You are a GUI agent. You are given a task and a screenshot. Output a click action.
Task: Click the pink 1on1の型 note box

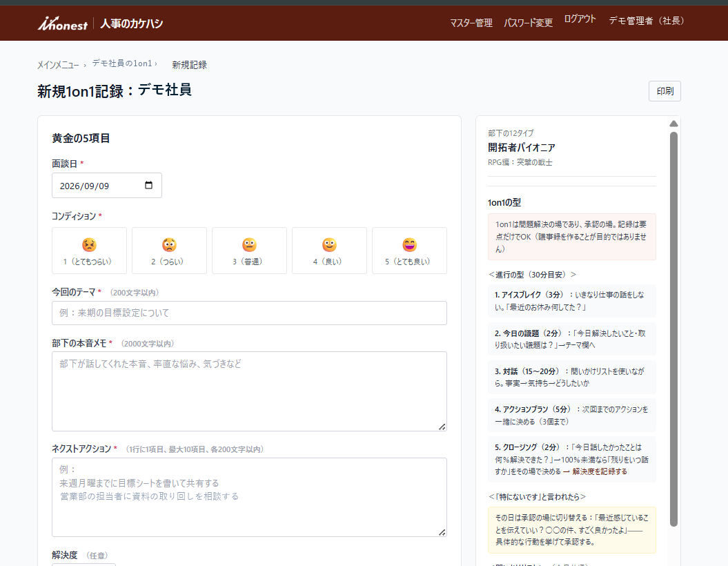pyautogui.click(x=572, y=237)
